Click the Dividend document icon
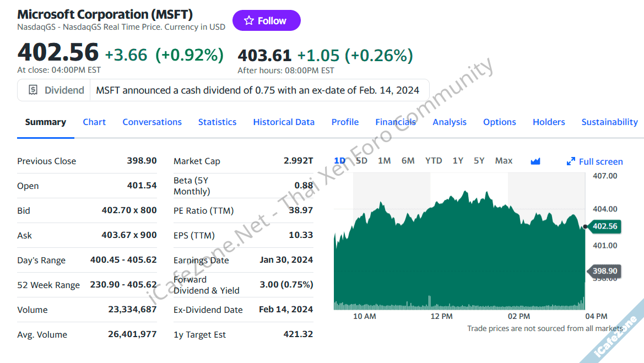This screenshot has height=363, width=644. click(33, 90)
